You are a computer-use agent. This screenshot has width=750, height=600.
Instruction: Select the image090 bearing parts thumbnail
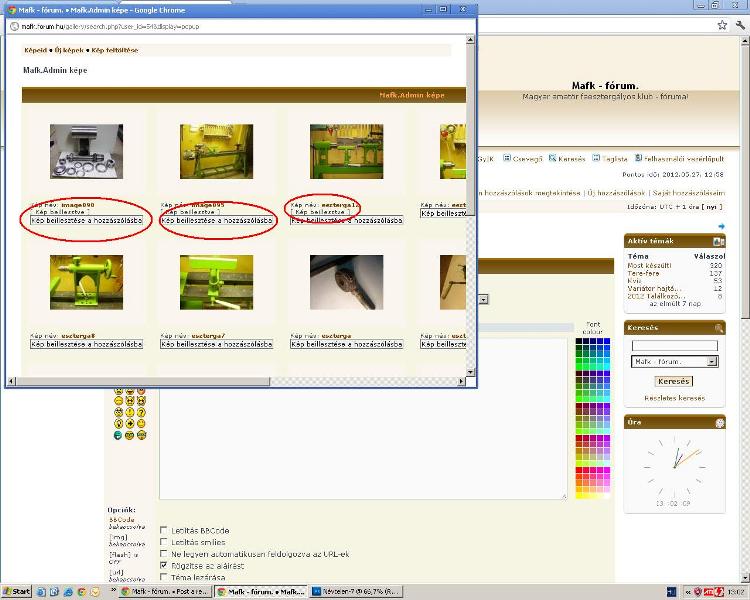coord(87,152)
